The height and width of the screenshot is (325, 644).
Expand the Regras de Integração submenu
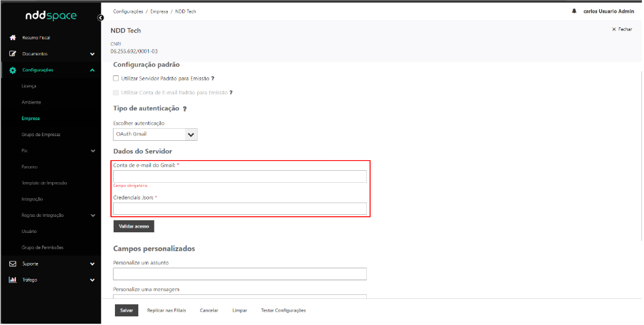point(92,216)
